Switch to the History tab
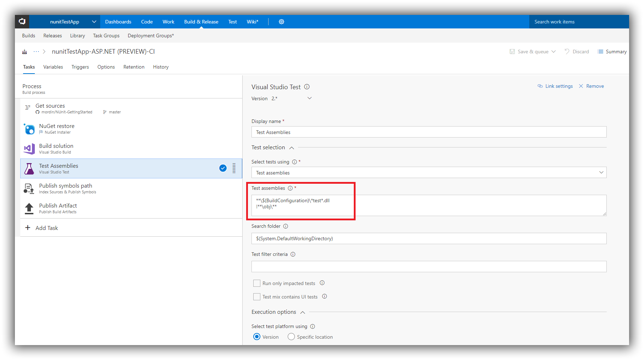 click(161, 67)
